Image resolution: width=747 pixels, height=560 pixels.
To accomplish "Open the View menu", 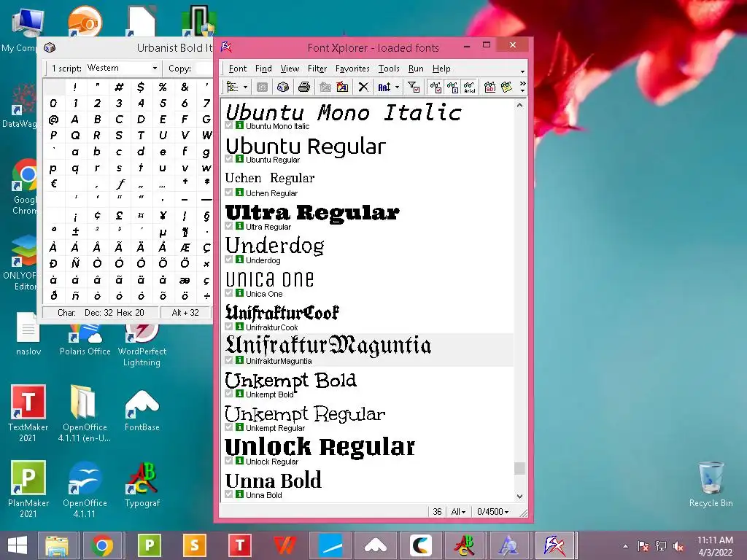I will (290, 69).
